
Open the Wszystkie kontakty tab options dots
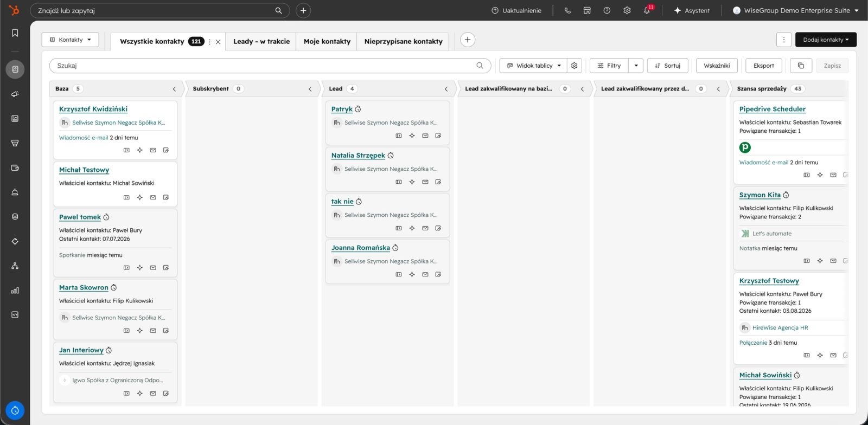(x=210, y=42)
